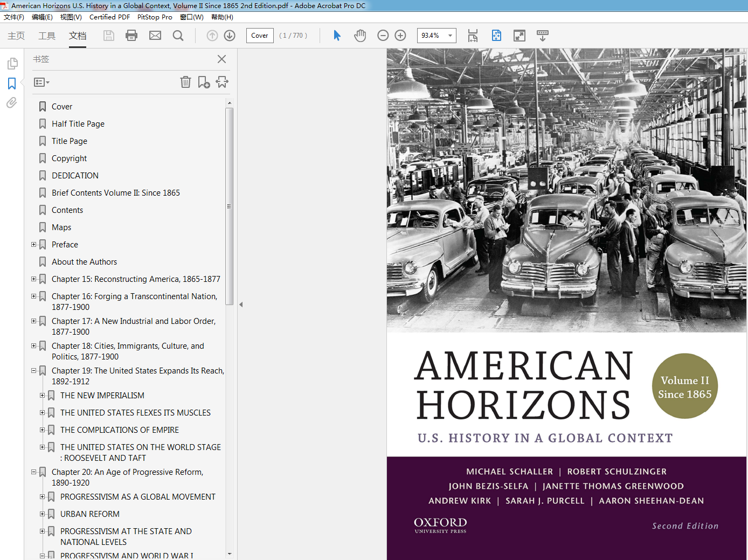The height and width of the screenshot is (560, 748).
Task: Send file by email envelope icon
Action: click(155, 36)
